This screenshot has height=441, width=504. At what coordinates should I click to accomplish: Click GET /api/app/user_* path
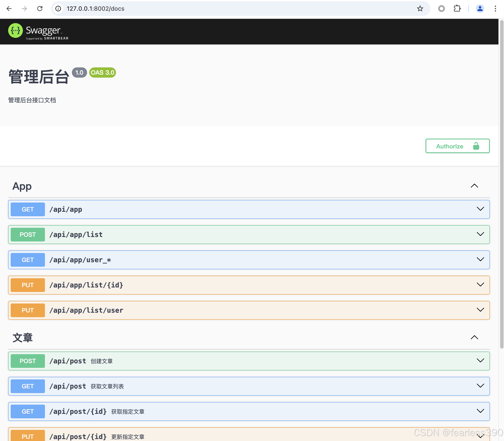point(80,260)
